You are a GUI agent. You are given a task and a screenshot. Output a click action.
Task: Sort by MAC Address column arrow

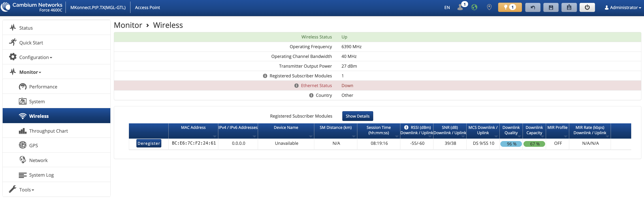215,136
